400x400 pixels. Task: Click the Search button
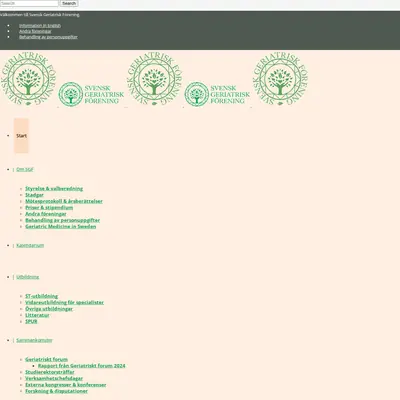point(69,3)
